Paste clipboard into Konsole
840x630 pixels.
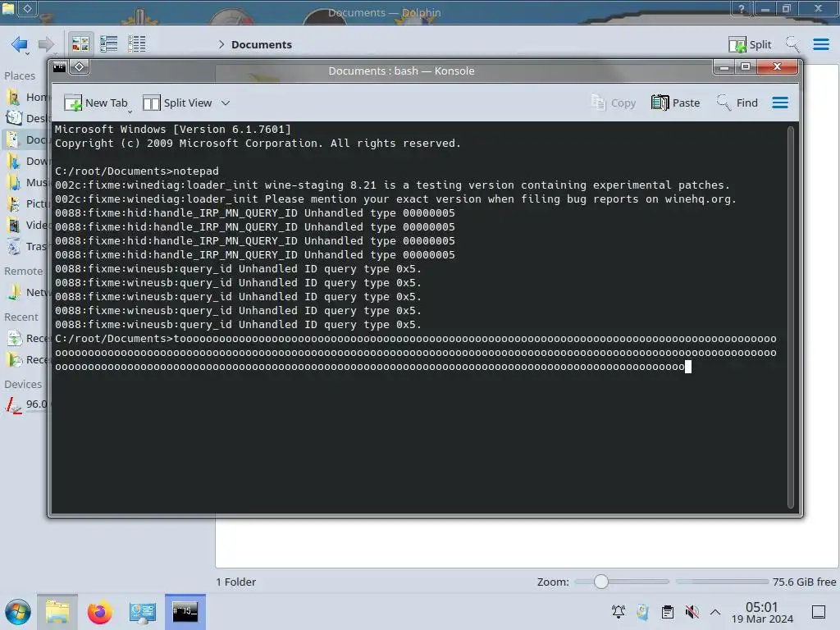tap(676, 103)
